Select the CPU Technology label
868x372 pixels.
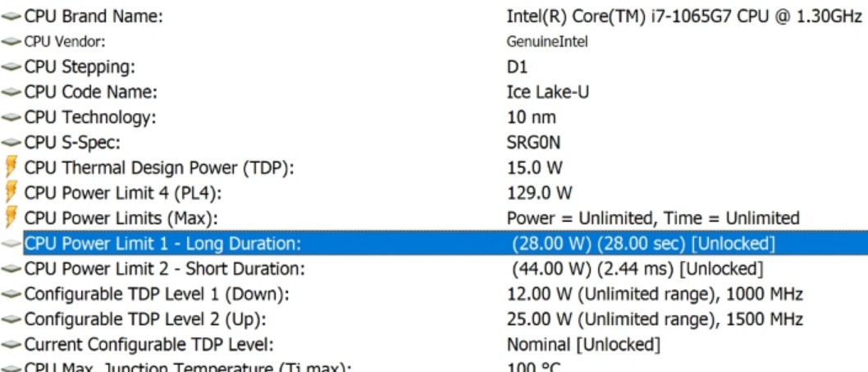[x=90, y=117]
